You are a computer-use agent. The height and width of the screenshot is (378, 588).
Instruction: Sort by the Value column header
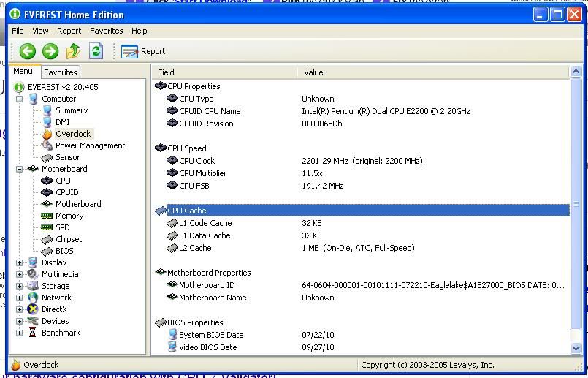tap(432, 72)
